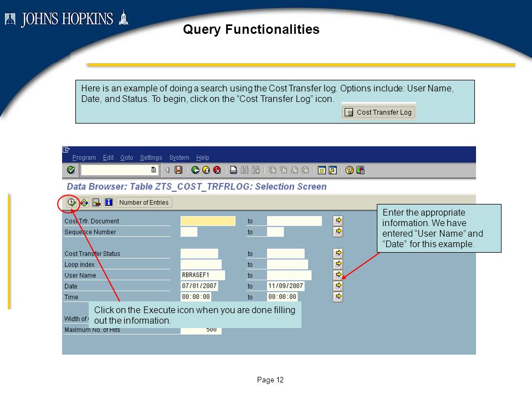Click multiple selection arrow for User Name

pyautogui.click(x=338, y=275)
